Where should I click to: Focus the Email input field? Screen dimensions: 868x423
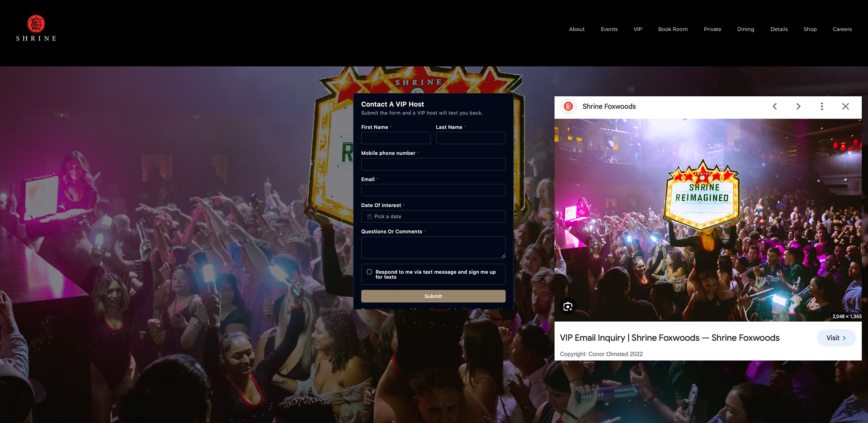pos(433,190)
